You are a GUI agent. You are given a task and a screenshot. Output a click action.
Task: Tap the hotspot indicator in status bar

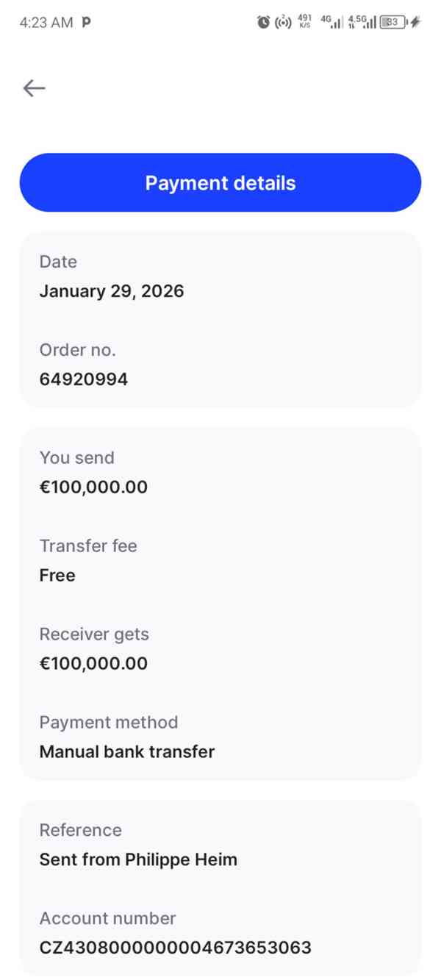283,22
